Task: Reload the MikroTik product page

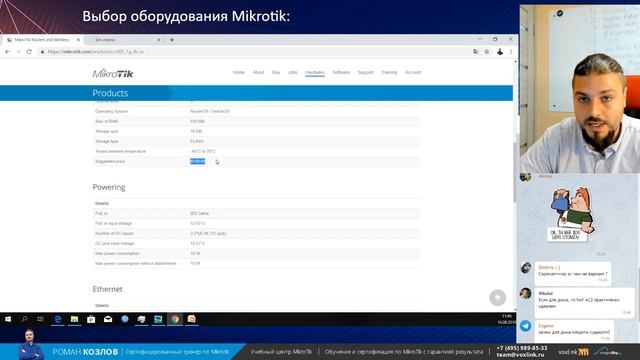Action: 29,52
